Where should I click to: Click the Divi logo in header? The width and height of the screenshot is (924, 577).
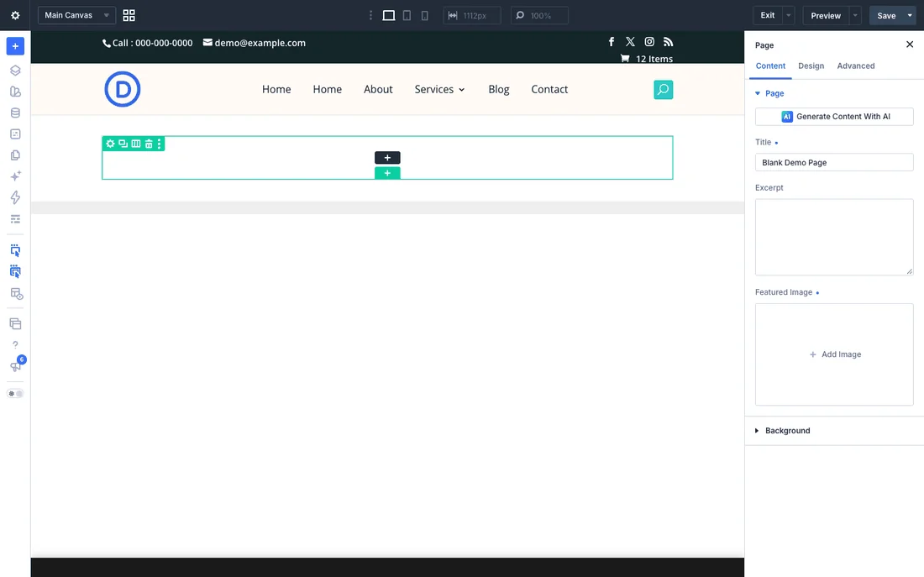click(123, 89)
